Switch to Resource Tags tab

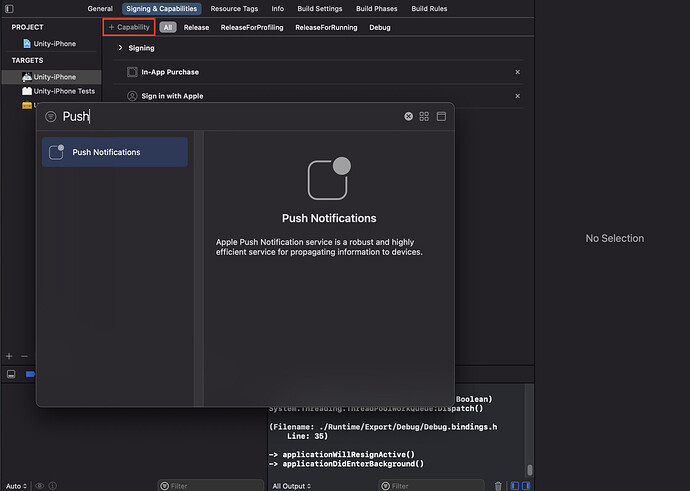tap(234, 8)
